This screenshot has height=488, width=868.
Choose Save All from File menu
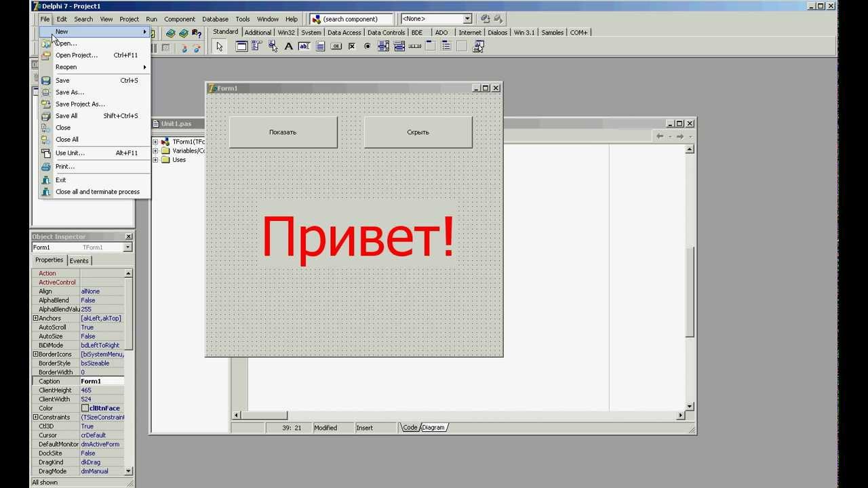coord(94,116)
